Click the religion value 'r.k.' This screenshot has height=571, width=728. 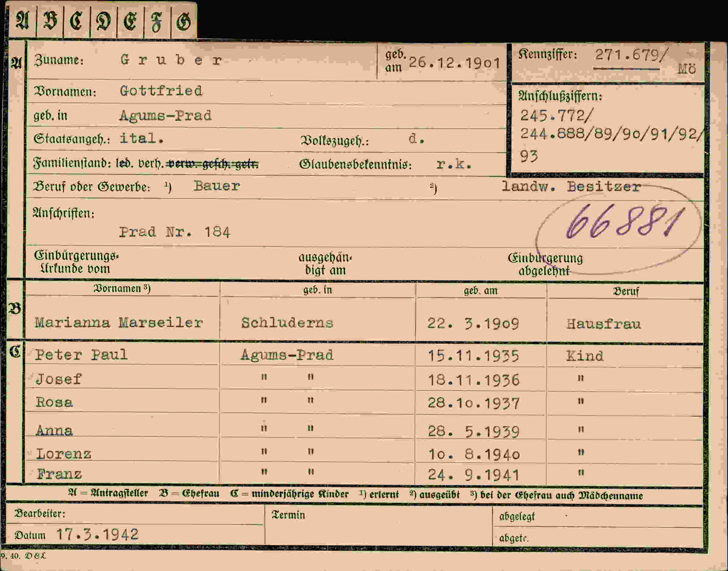tap(454, 164)
